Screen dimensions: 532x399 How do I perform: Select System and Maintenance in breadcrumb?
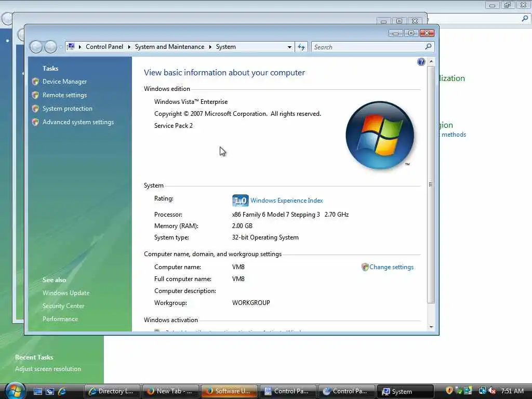point(169,47)
